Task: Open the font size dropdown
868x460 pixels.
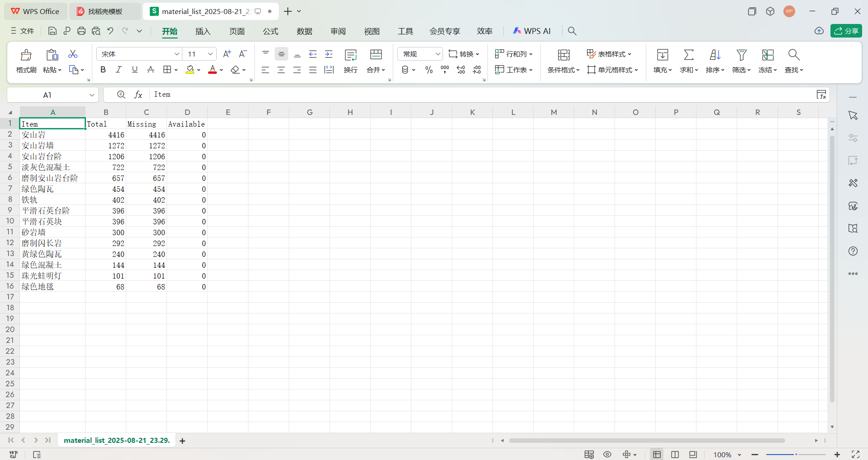Action: (x=210, y=54)
